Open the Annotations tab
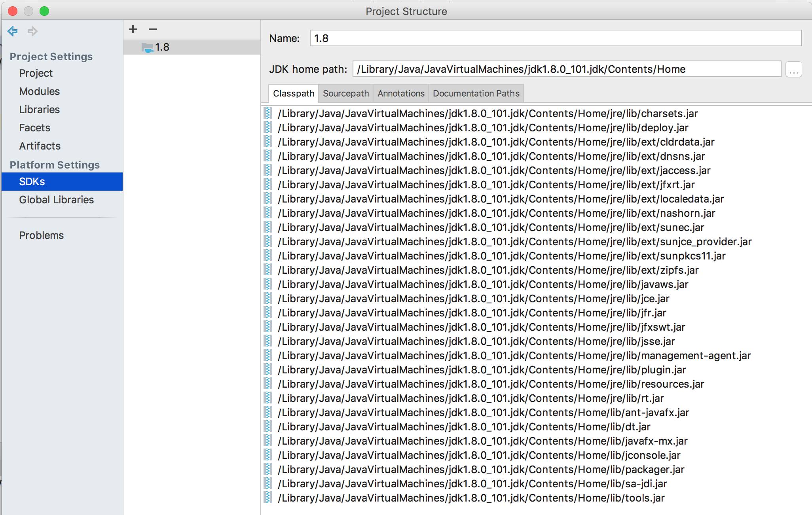Viewport: 812px width, 515px height. tap(401, 93)
